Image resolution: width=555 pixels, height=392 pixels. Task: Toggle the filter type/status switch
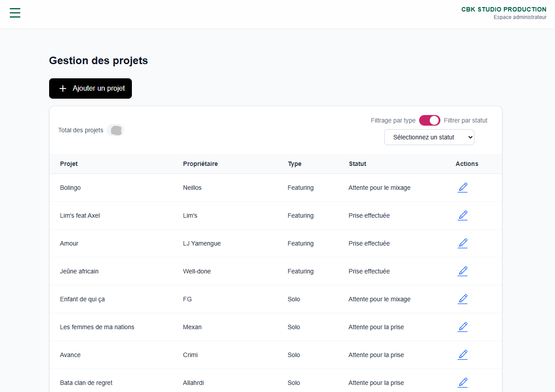tap(430, 120)
